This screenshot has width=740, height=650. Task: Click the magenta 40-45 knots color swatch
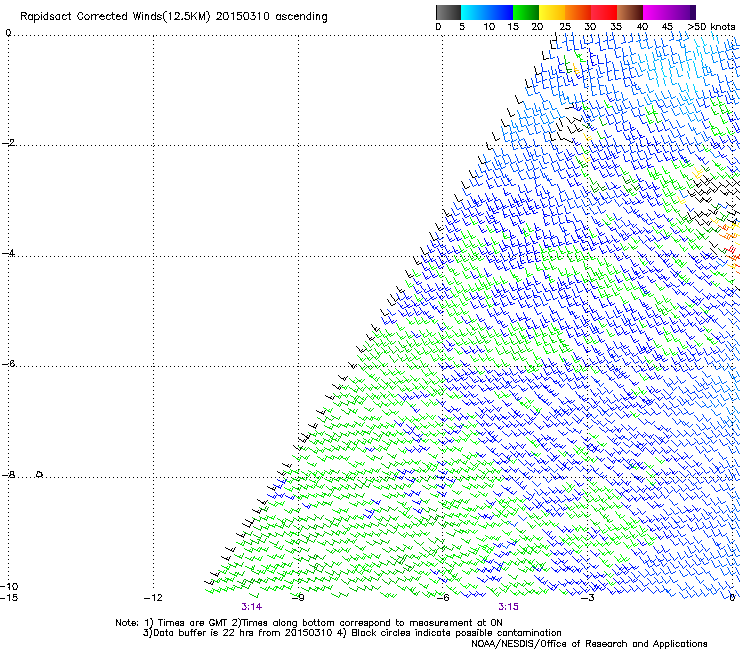(656, 12)
